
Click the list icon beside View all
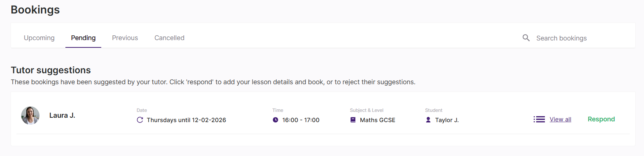click(539, 119)
